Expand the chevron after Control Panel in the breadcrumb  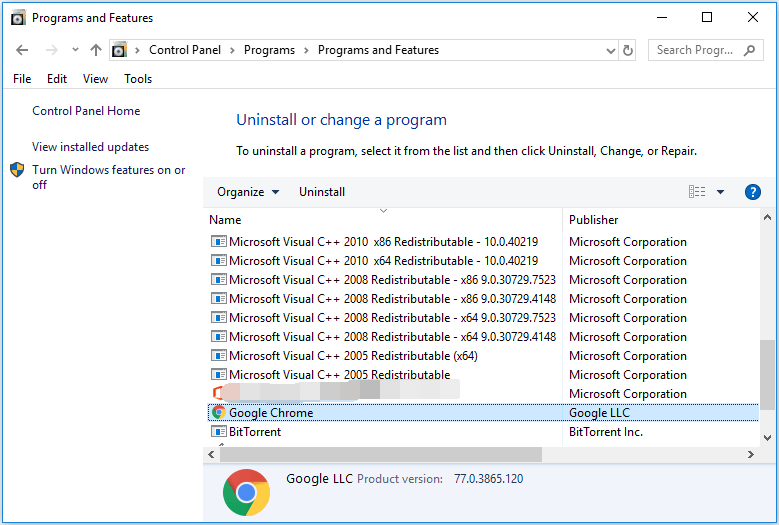pos(232,51)
